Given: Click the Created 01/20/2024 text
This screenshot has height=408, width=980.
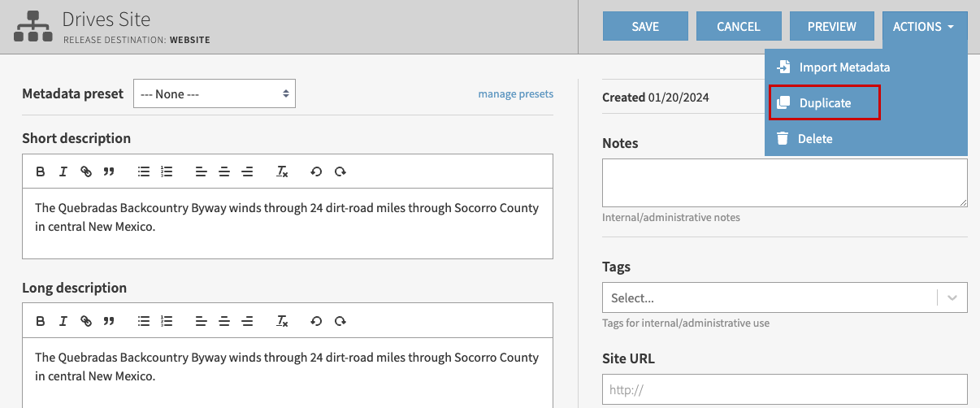Looking at the screenshot, I should 656,98.
